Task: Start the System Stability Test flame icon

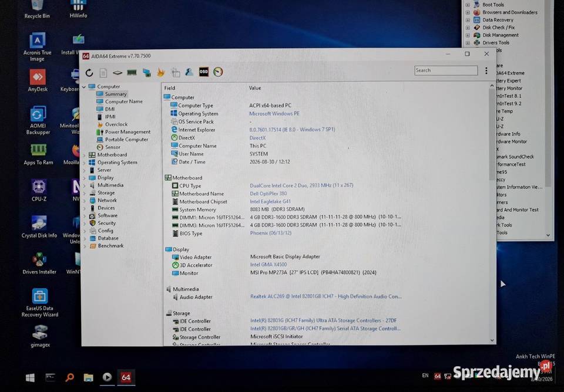Action: click(160, 73)
